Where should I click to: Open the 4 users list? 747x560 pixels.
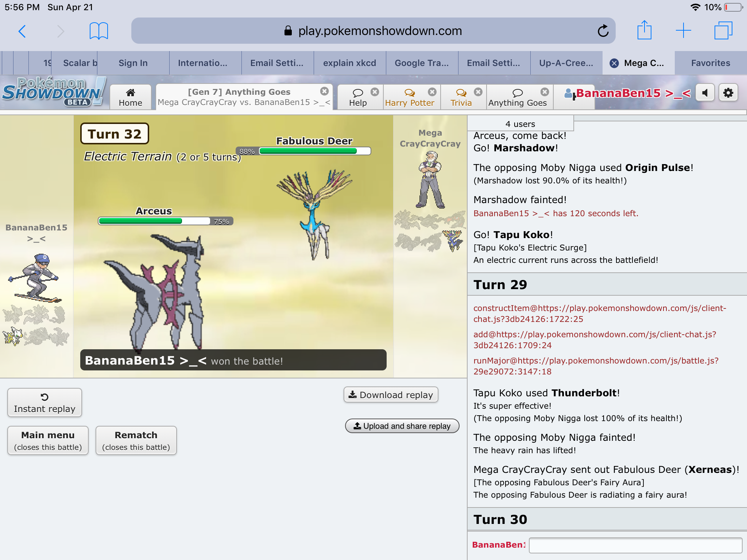pyautogui.click(x=520, y=124)
